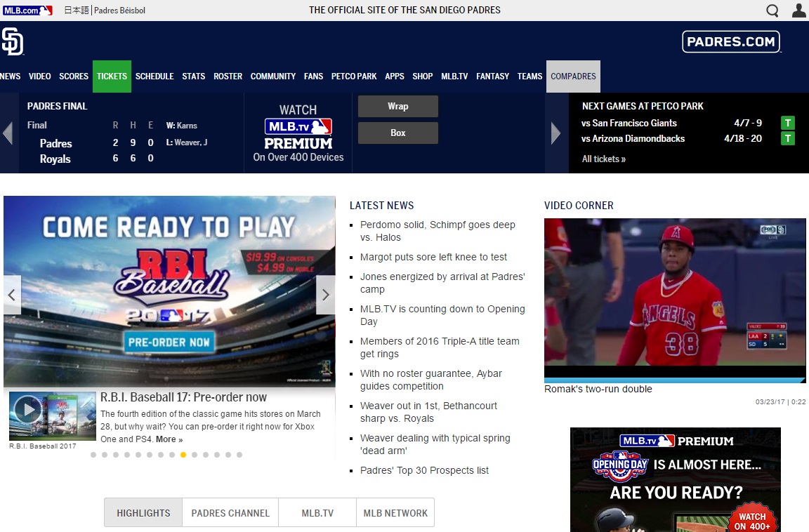
Task: Open Weaver out in 1st article
Action: (429, 412)
